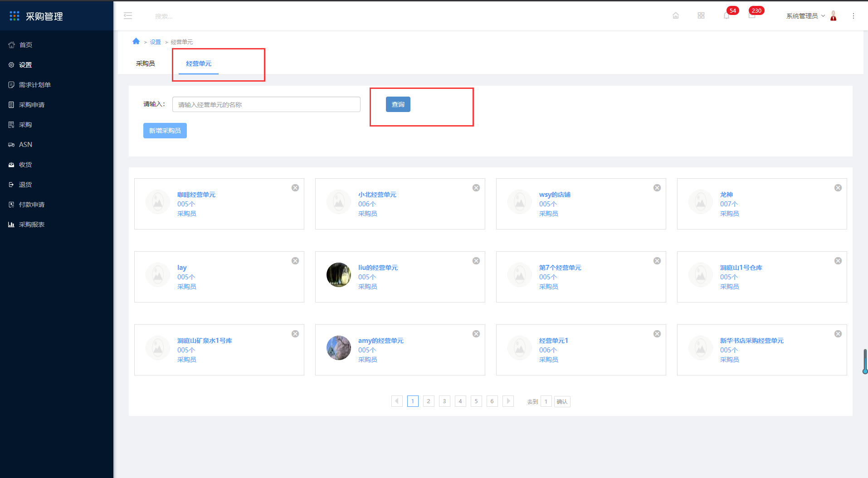Focus the 经营单元 name input field
Viewport: 868px width, 478px height.
(266, 104)
